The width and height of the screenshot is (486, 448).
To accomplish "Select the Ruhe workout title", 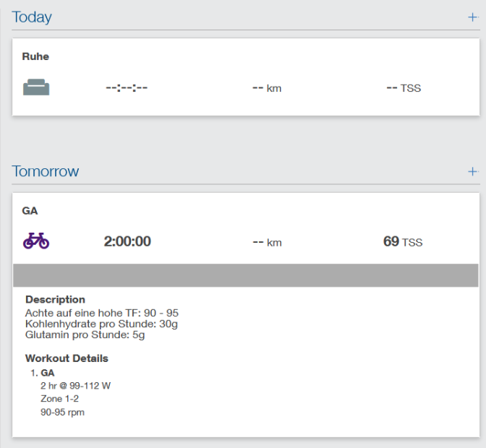I will pos(35,56).
